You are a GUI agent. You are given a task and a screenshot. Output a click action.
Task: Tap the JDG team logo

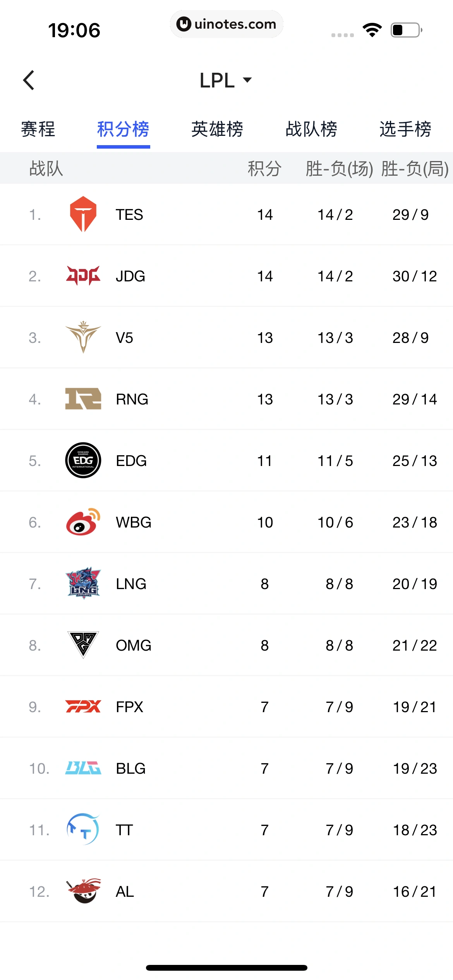(x=83, y=276)
